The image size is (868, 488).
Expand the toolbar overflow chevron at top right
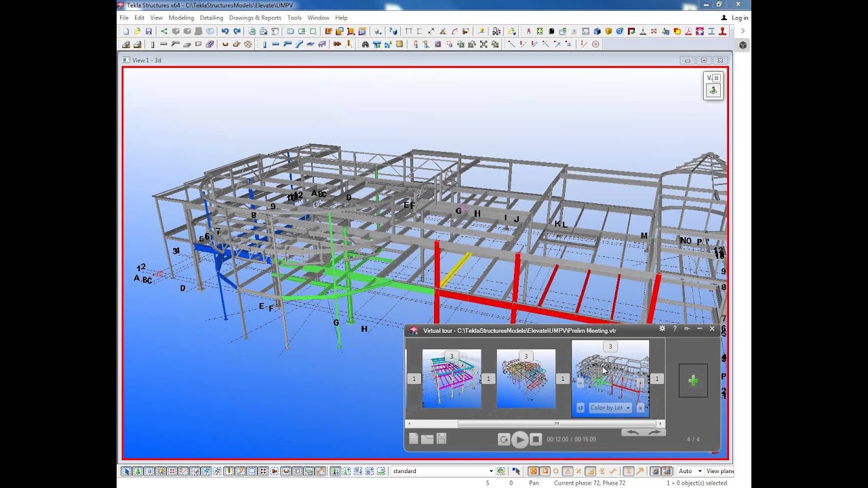pyautogui.click(x=743, y=31)
